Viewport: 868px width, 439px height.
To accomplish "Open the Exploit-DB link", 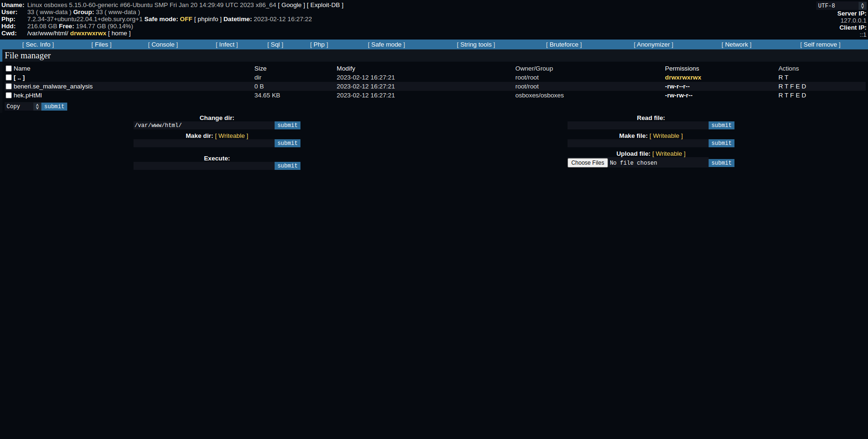I will click(x=325, y=5).
